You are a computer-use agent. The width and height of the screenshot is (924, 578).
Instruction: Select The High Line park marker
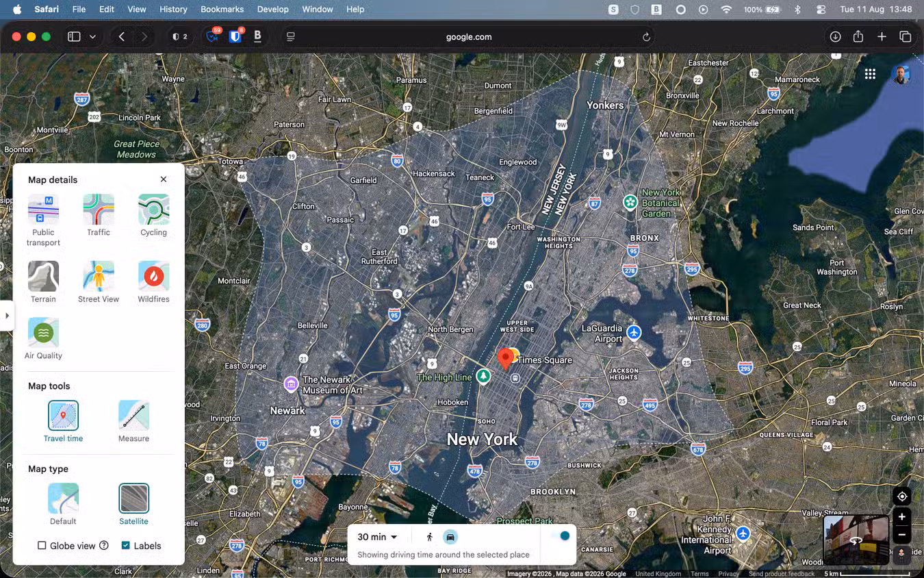tap(484, 376)
